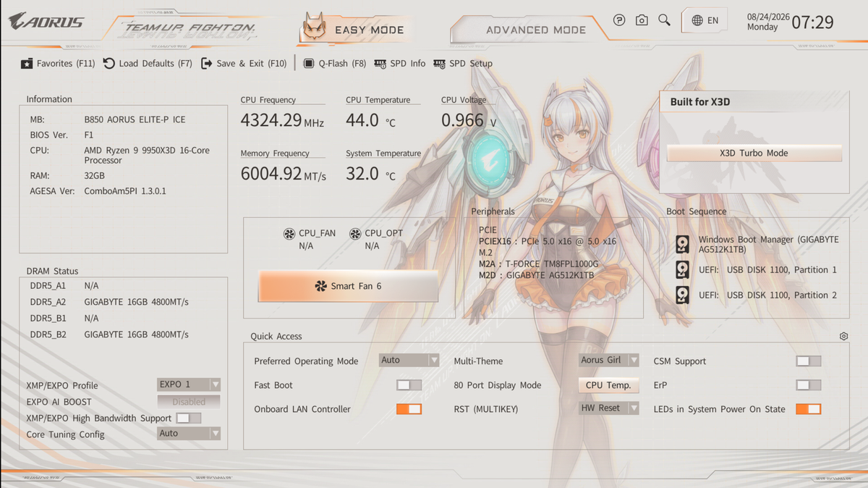Open the XMP/EXPO Profile dropdown
This screenshot has height=488, width=868.
coord(189,384)
